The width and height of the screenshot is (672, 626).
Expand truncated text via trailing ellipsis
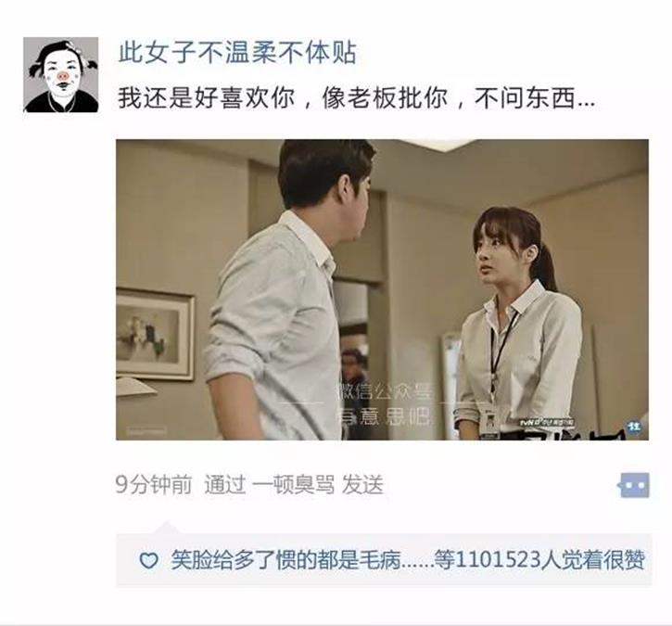(586, 103)
